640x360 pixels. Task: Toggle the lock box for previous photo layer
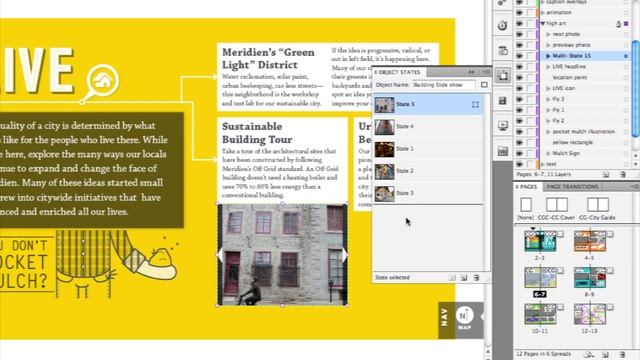click(x=530, y=45)
